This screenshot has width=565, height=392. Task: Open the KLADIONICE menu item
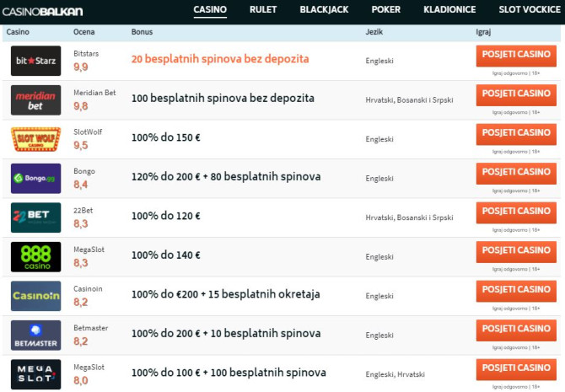tap(449, 10)
